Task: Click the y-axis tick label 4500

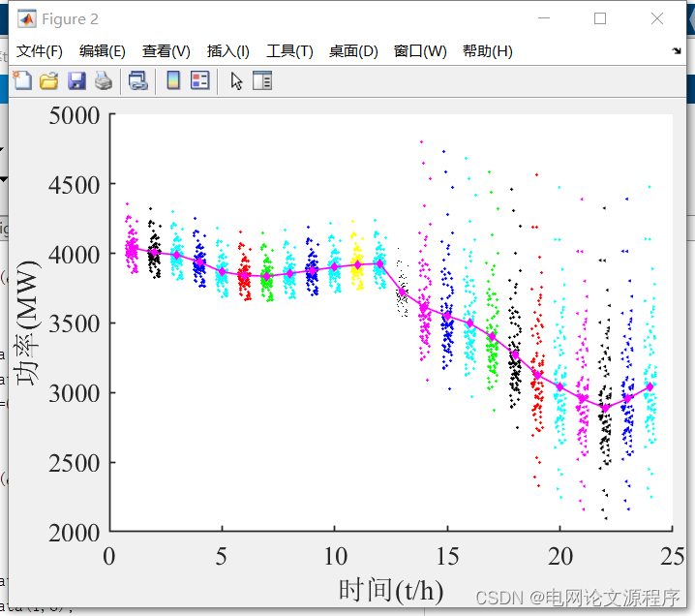Action: [74, 185]
